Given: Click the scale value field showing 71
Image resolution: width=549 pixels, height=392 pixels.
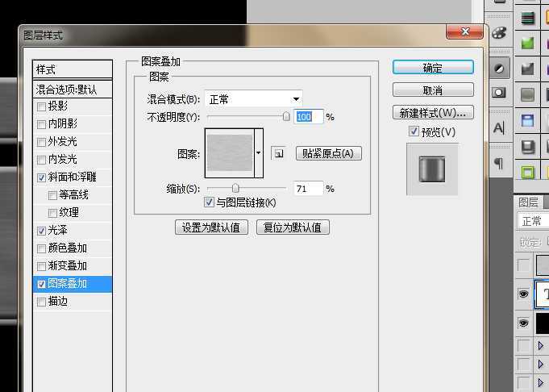Looking at the screenshot, I should (x=309, y=189).
